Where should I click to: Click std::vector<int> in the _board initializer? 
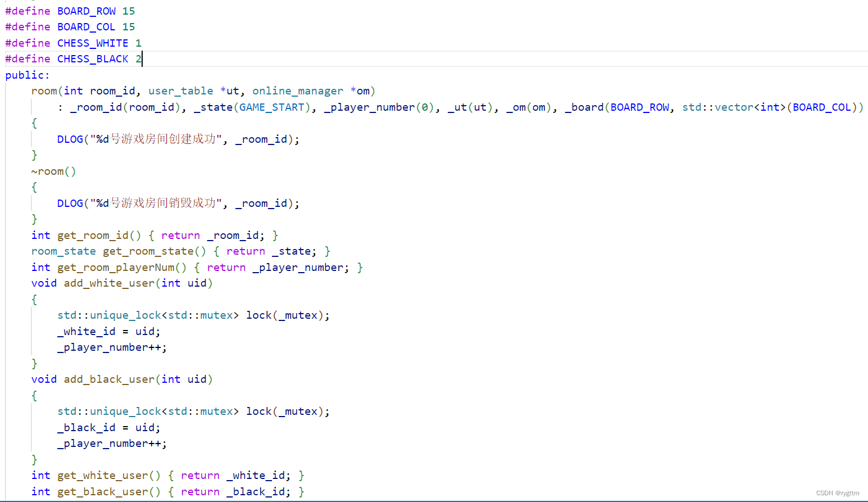click(734, 107)
